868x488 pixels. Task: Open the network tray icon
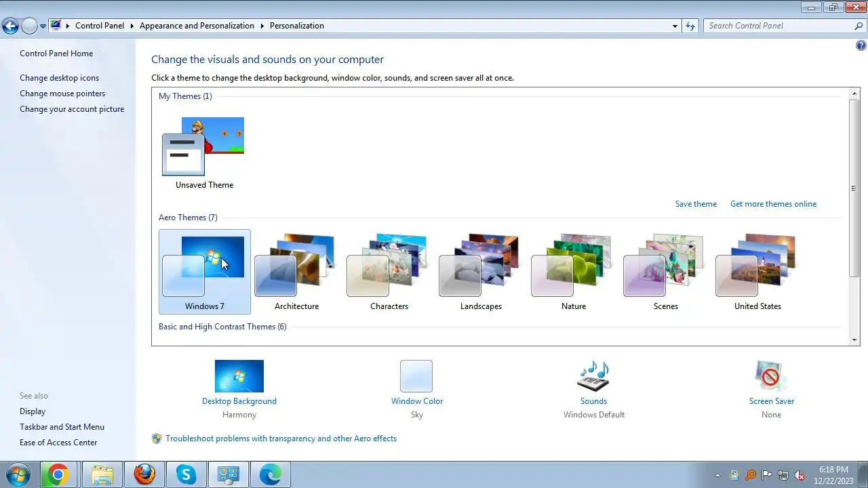point(783,475)
